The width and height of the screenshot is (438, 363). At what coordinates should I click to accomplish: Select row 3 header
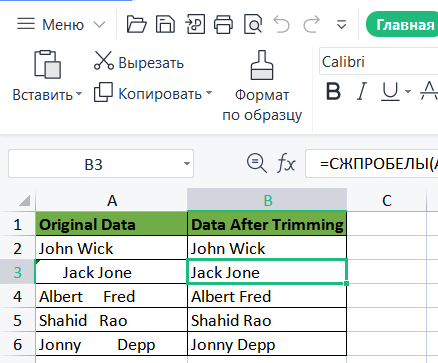(17, 272)
